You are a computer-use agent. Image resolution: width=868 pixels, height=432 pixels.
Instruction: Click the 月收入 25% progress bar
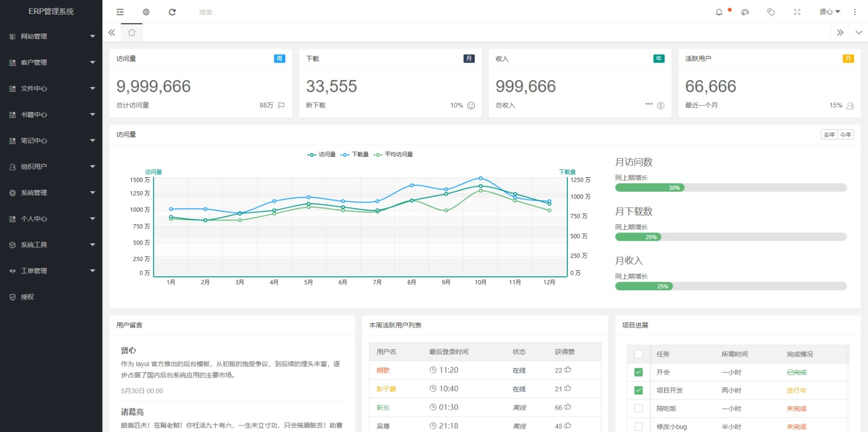point(731,286)
